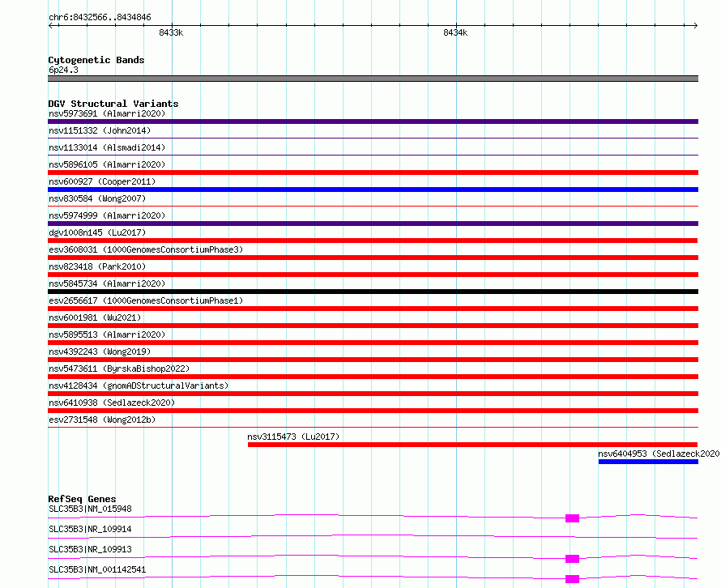Click the 8433k ruler label
Image resolution: width=721 pixels, height=588 pixels.
(171, 32)
